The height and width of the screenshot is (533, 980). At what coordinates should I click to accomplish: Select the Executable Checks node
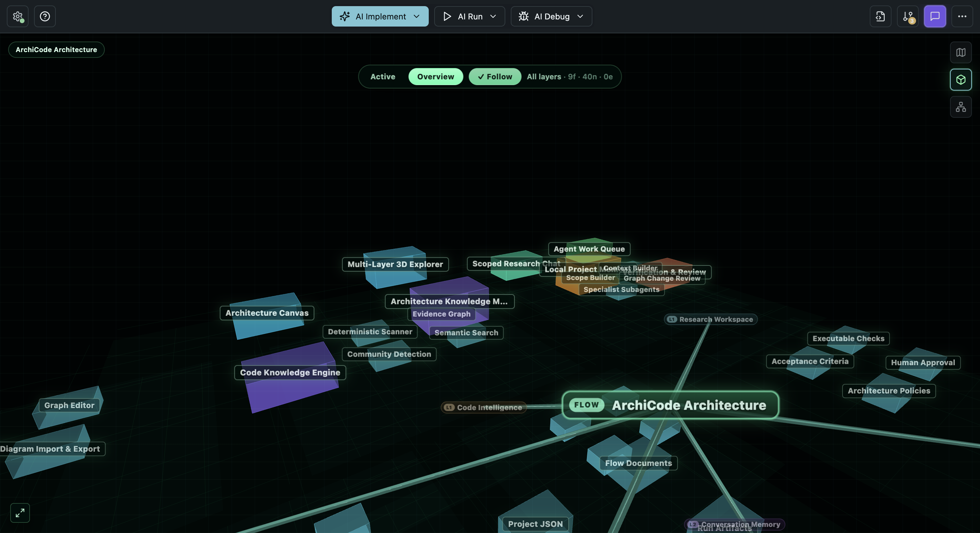coord(848,339)
